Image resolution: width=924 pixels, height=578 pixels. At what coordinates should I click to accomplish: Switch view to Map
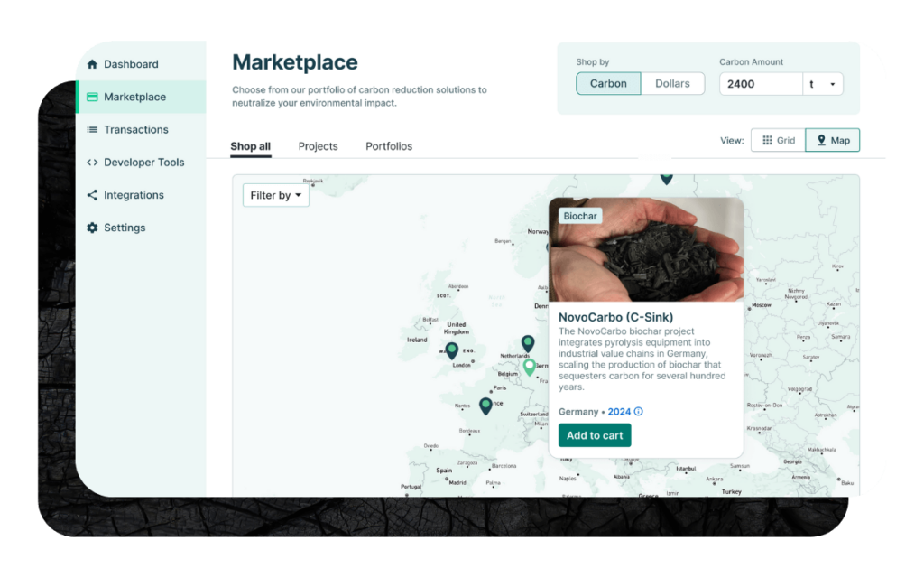point(833,140)
